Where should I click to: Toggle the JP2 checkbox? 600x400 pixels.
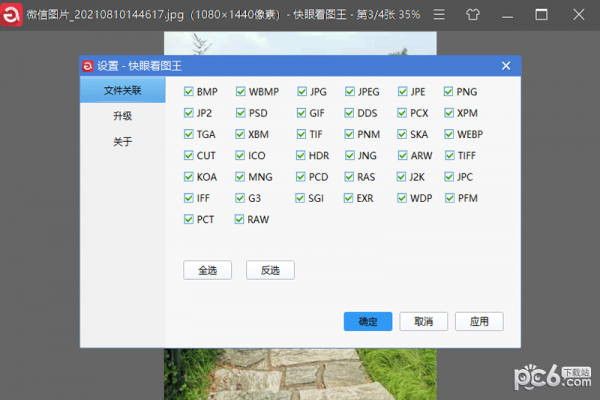click(x=188, y=113)
